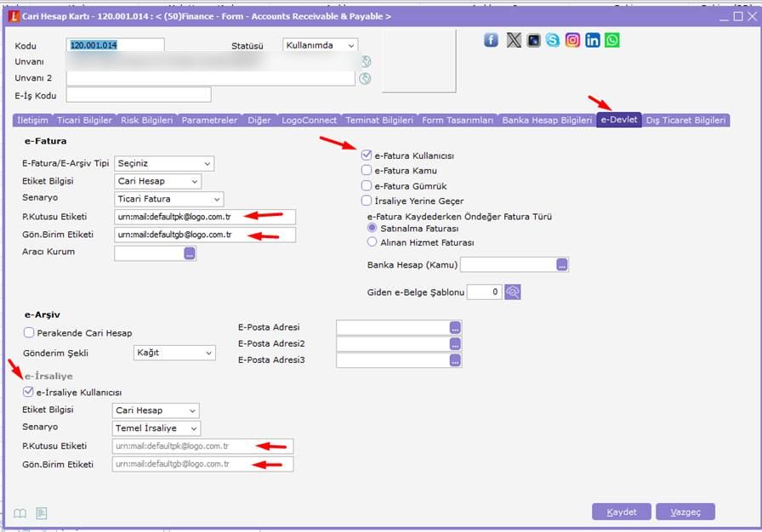
Task: Enable Perakende Cari Hesap checkbox
Action: pyautogui.click(x=29, y=332)
